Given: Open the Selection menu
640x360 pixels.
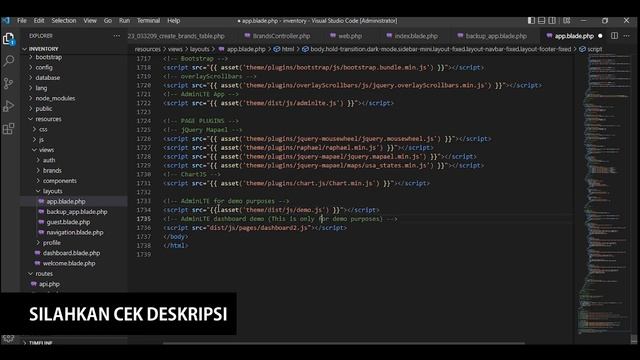Looking at the screenshot, I should click(x=64, y=20).
